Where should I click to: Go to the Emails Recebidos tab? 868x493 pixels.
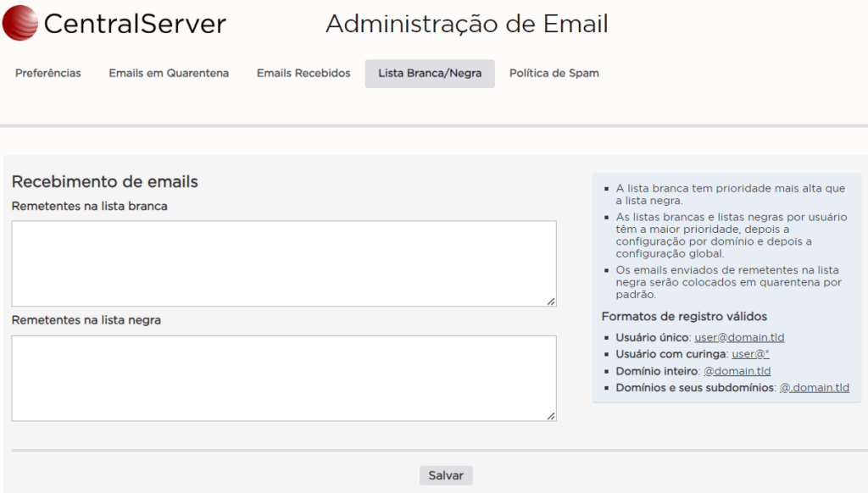tap(303, 74)
